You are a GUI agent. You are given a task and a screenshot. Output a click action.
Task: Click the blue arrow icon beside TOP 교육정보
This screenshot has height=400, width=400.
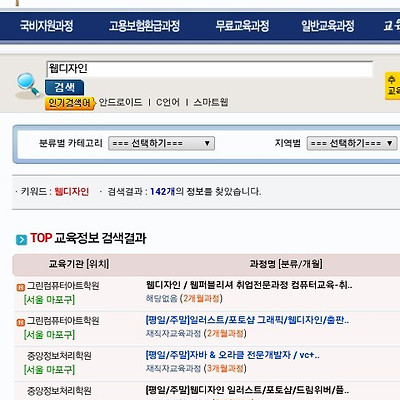click(x=21, y=239)
